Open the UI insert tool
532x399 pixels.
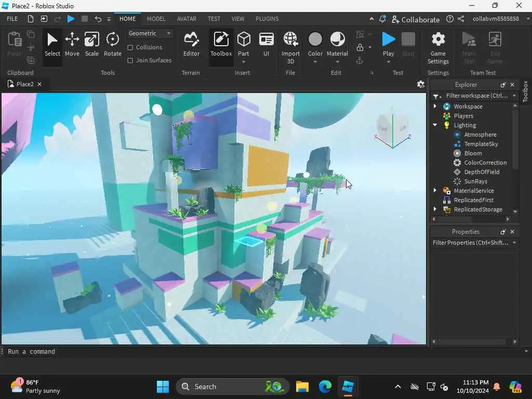click(x=267, y=45)
